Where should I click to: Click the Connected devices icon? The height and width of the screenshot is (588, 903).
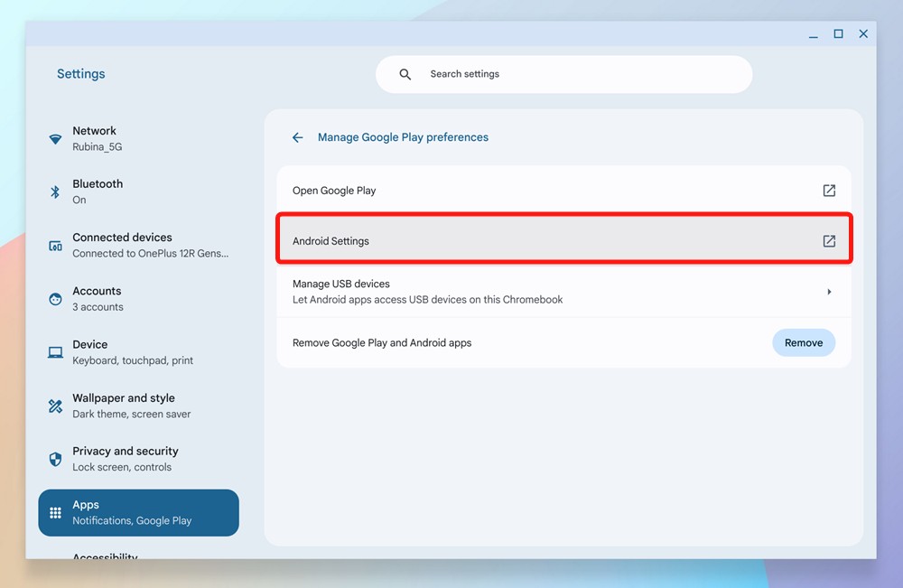55,246
